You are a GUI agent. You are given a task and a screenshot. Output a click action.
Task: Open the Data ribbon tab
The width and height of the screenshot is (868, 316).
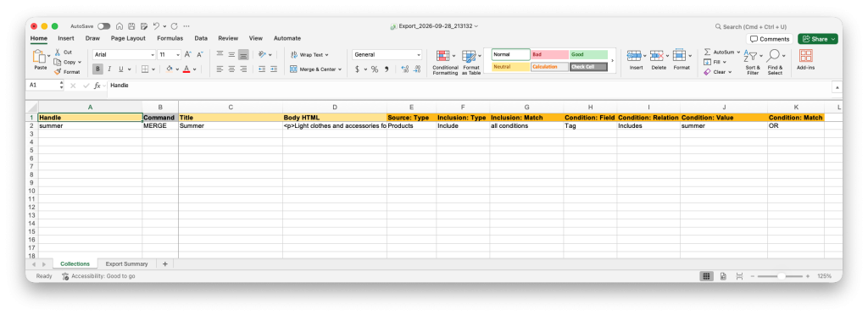pyautogui.click(x=201, y=38)
